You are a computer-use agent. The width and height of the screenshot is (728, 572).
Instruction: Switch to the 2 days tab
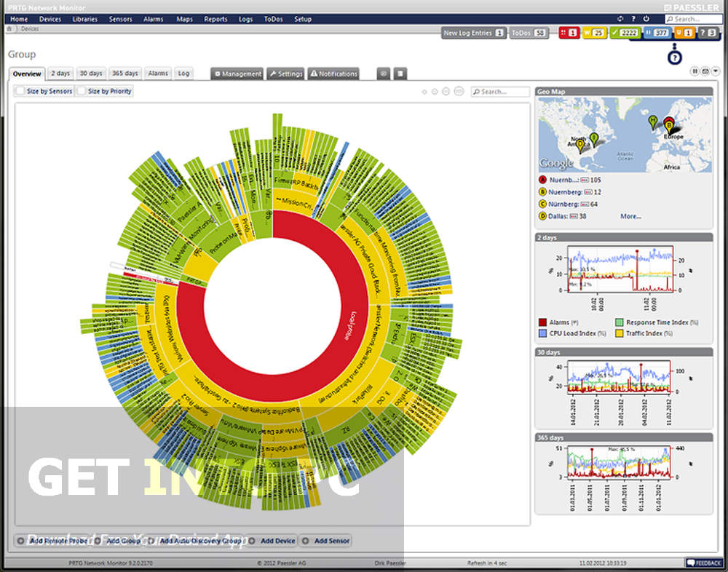click(60, 74)
